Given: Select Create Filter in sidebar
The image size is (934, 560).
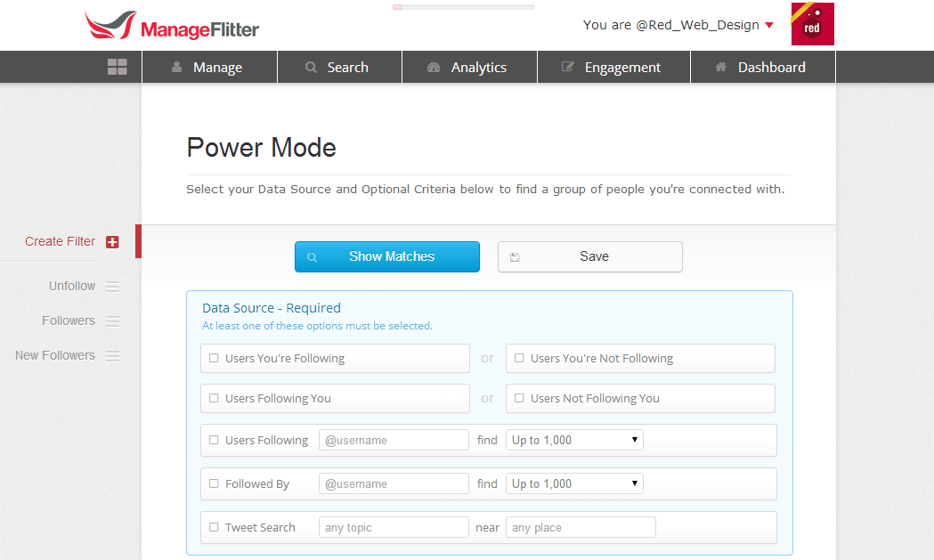Looking at the screenshot, I should pos(61,241).
